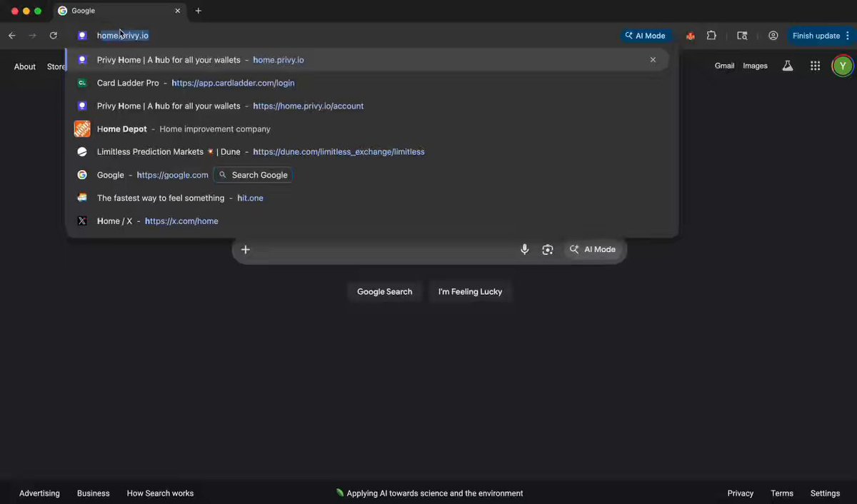This screenshot has width=857, height=504.
Task: Start voice search with microphone icon
Action: pos(524,249)
